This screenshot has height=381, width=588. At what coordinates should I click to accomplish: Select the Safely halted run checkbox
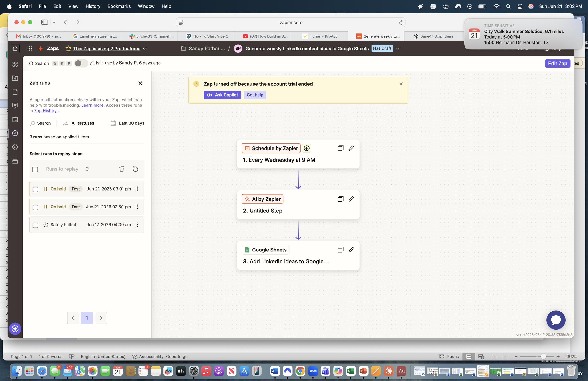tap(35, 225)
